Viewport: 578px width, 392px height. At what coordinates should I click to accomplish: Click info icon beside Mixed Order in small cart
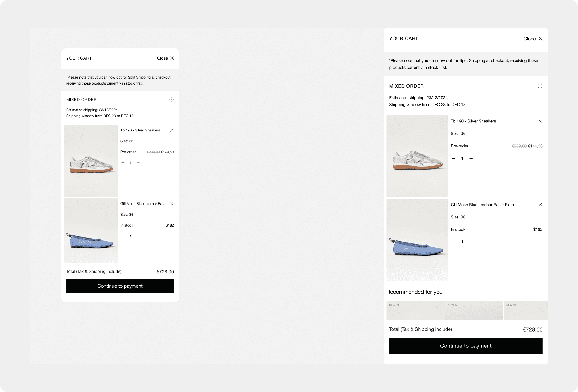(x=172, y=100)
